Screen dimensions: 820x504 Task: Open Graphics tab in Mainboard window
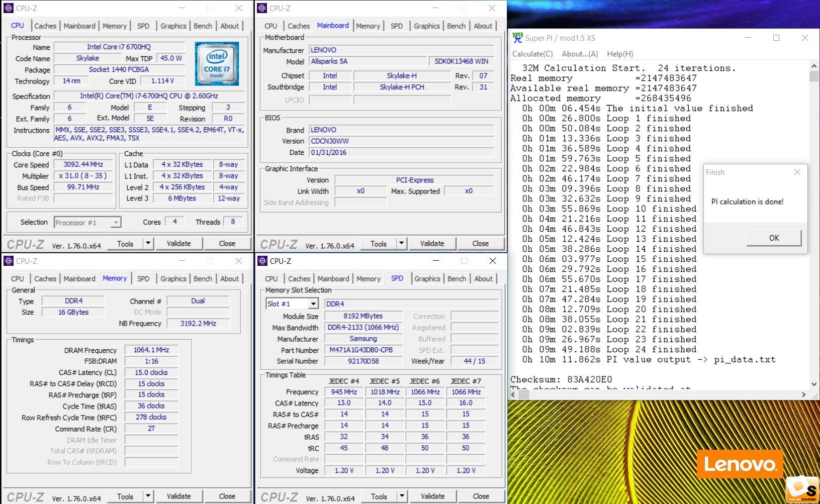pyautogui.click(x=427, y=26)
